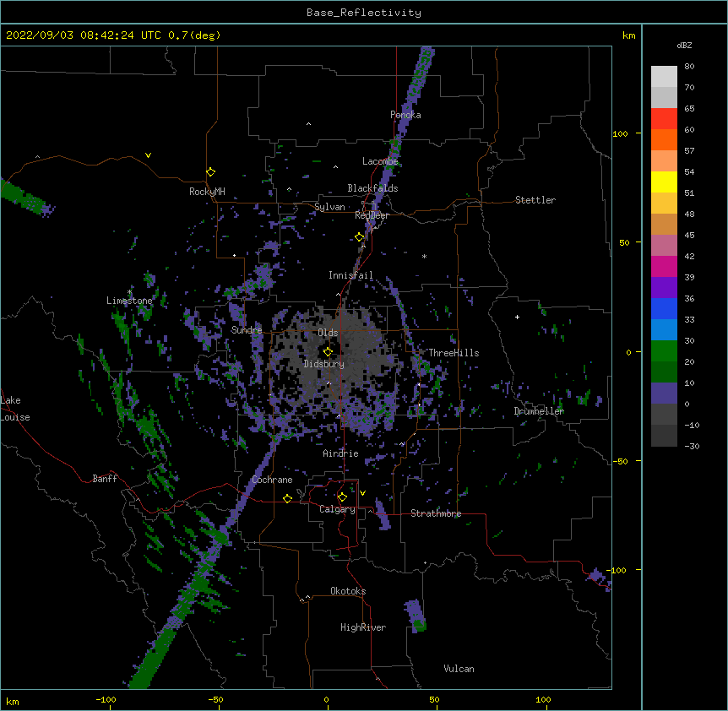This screenshot has width=728, height=711.
Task: Click the yellow diamond marker south of RedDeer
Action: click(x=360, y=237)
